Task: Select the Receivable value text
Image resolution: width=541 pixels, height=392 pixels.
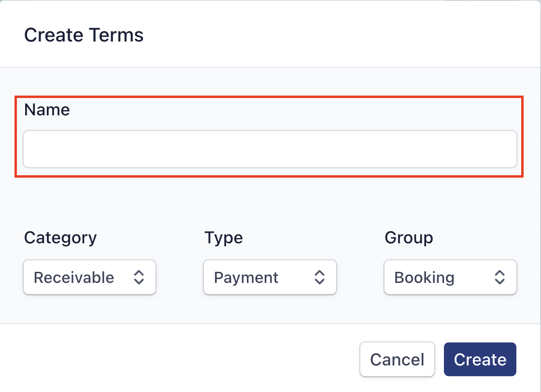Action: point(74,278)
